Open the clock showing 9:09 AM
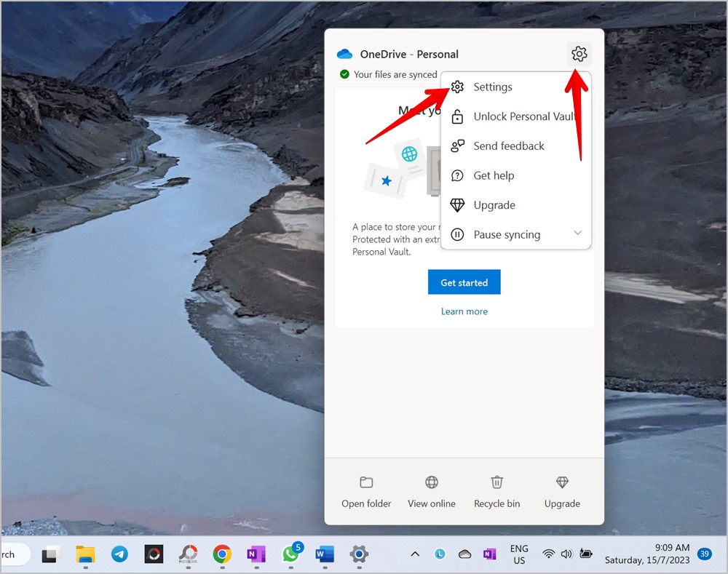The image size is (728, 574). point(646,554)
